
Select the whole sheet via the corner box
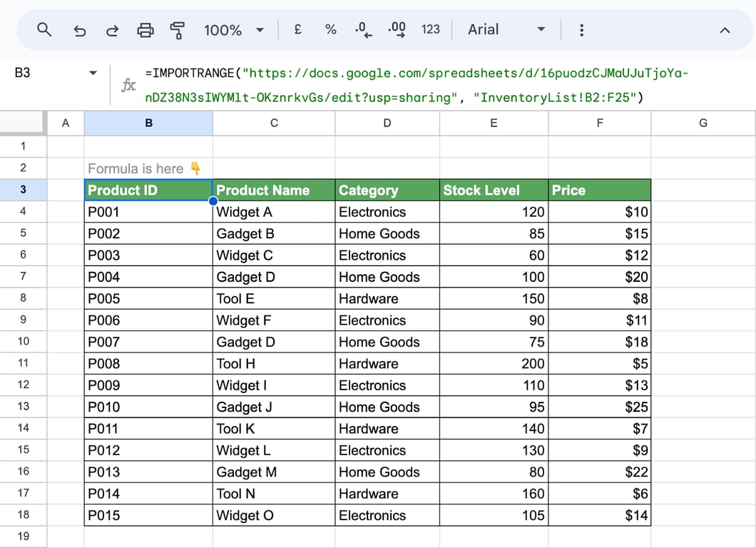click(x=23, y=123)
